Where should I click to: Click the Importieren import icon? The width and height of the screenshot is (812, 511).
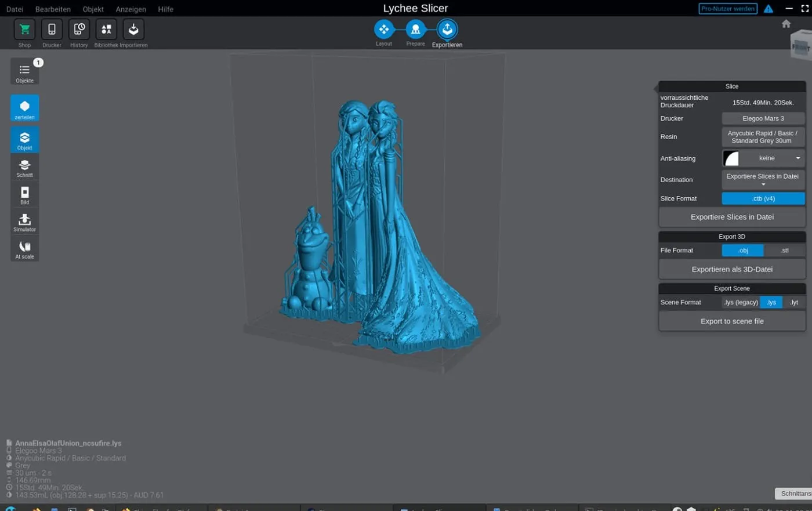click(133, 30)
